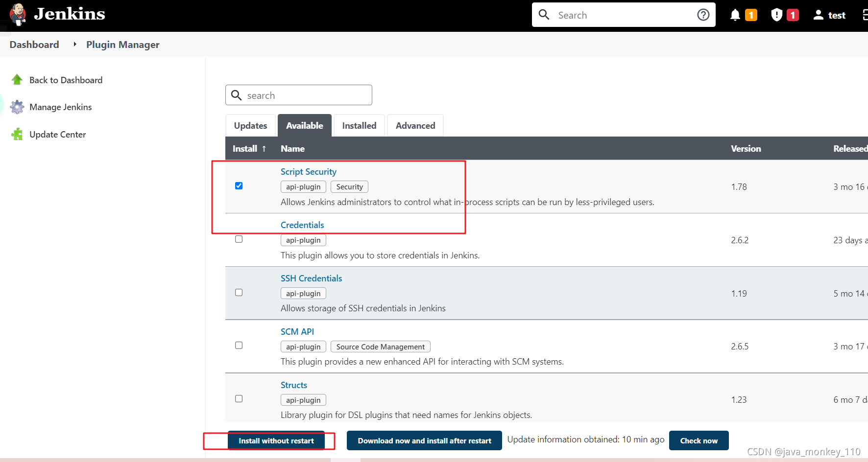
Task: Open the notifications bell icon
Action: (x=735, y=15)
